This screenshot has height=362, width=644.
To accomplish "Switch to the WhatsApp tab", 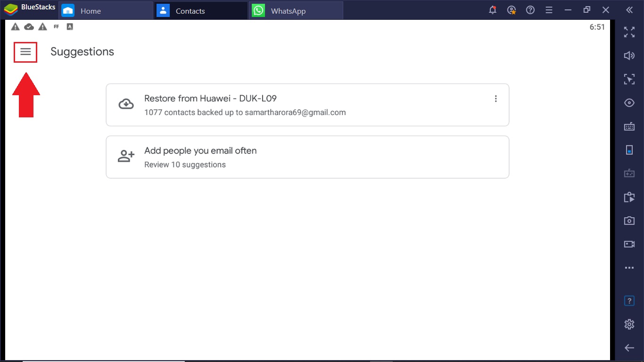I will pyautogui.click(x=296, y=10).
